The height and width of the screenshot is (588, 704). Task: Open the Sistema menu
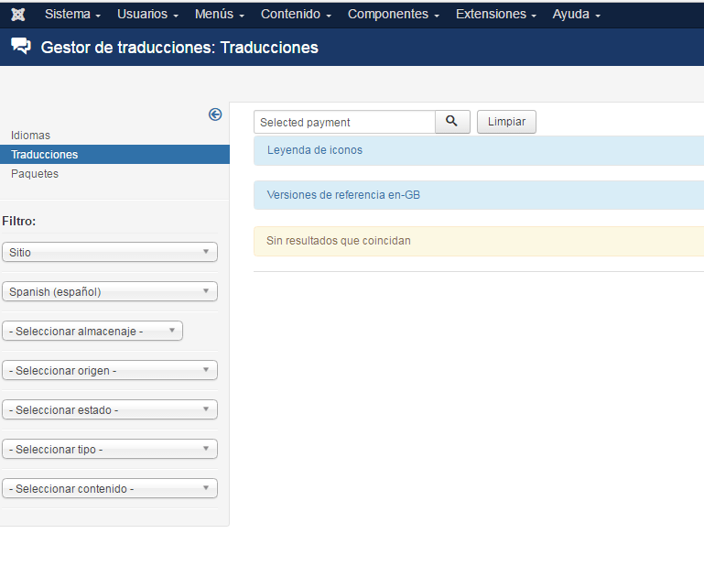pos(72,15)
